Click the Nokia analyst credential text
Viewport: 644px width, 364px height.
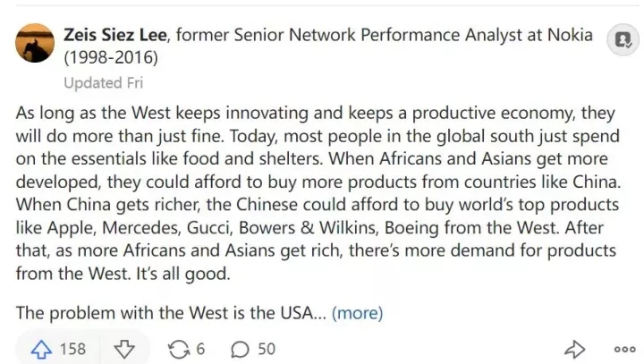coord(385,35)
